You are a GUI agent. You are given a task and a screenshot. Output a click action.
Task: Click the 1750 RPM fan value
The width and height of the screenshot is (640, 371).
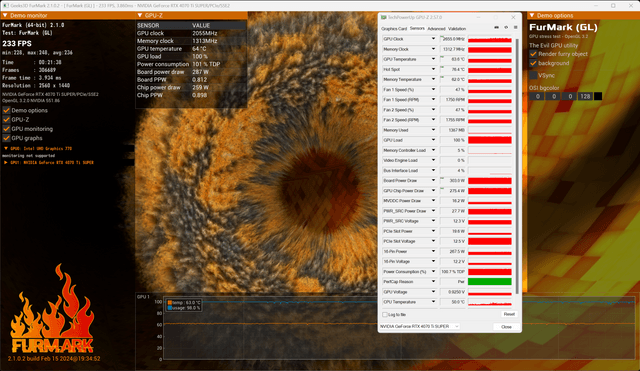tap(453, 100)
